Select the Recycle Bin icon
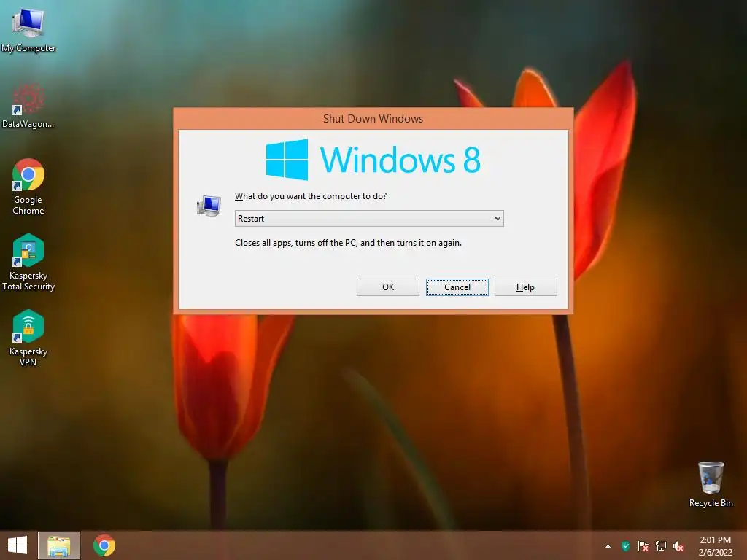This screenshot has height=560, width=747. point(711,484)
